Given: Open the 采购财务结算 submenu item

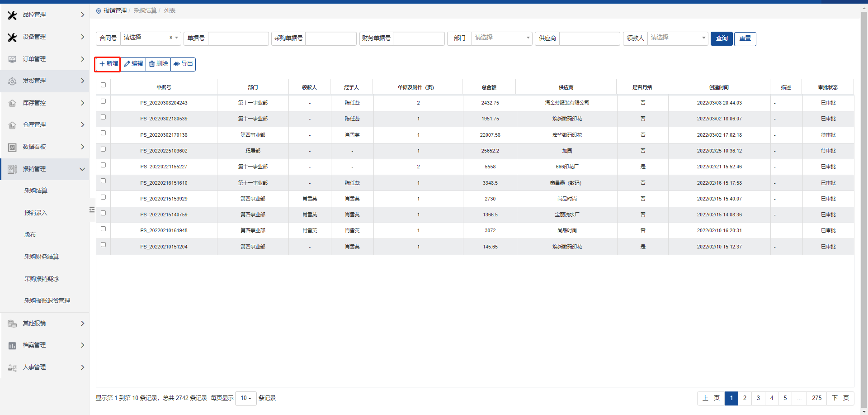Looking at the screenshot, I should pyautogui.click(x=42, y=257).
